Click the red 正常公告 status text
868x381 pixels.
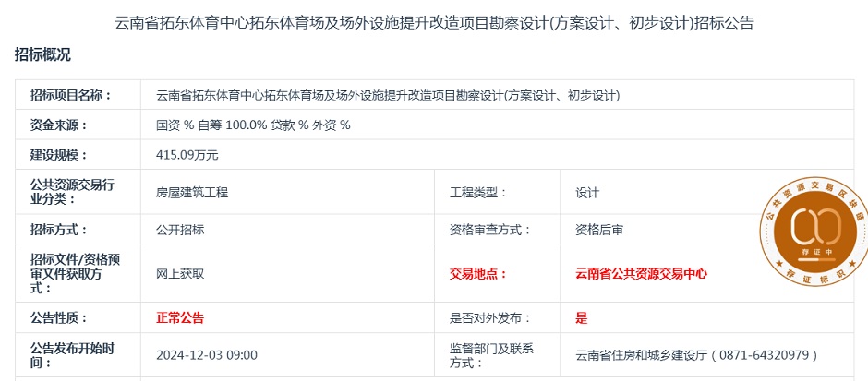click(x=180, y=317)
